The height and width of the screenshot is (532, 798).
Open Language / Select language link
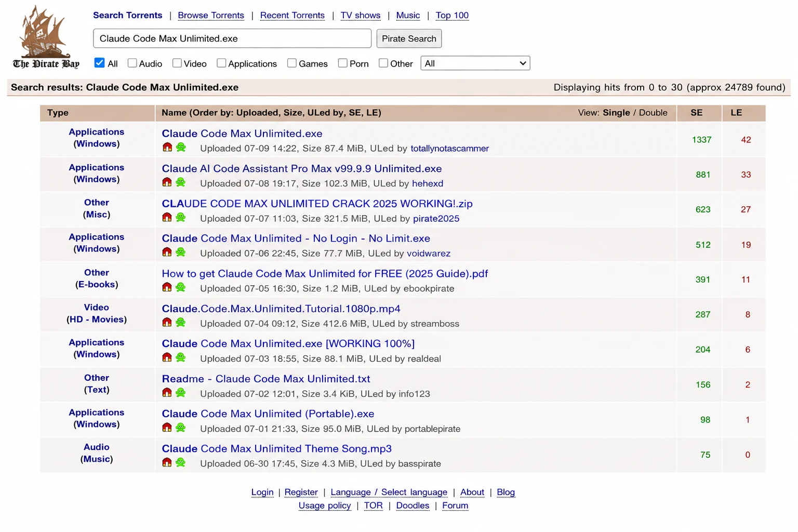tap(389, 492)
